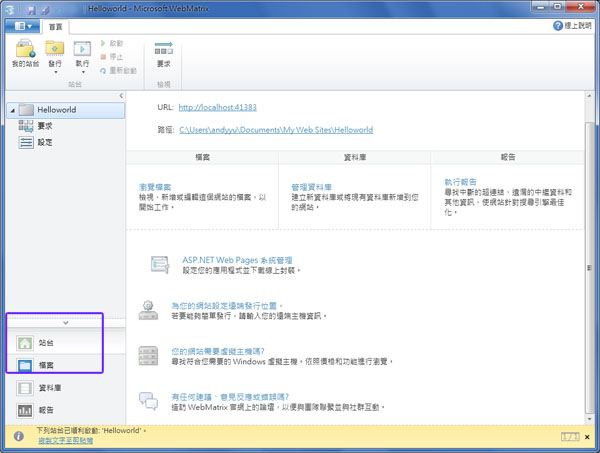Image resolution: width=600 pixels, height=453 pixels.
Task: Select Helloworld in the site tree
Action: [x=66, y=110]
